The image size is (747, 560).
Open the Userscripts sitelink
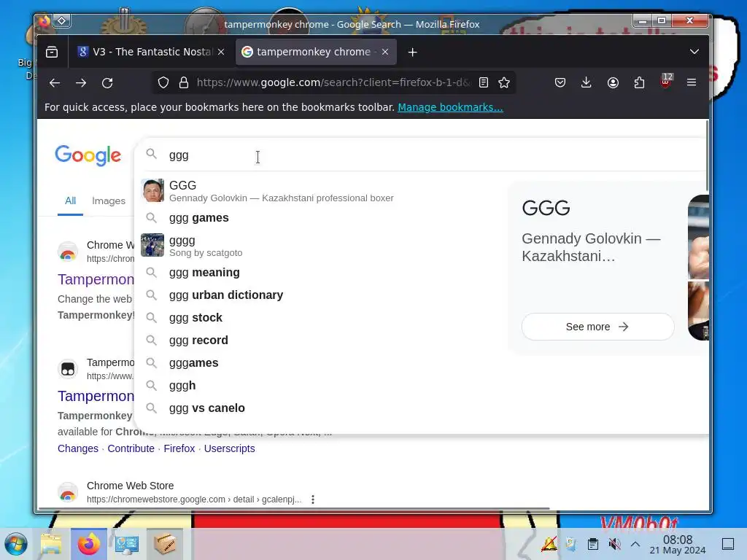point(230,448)
